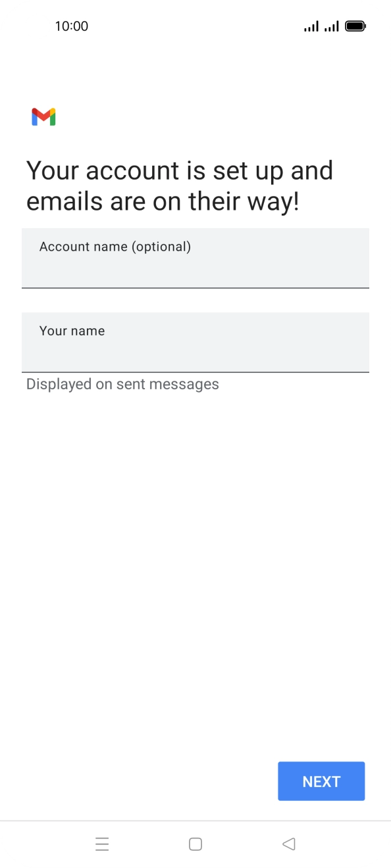The height and width of the screenshot is (868, 391).
Task: Click the underline of the Account name field
Action: [195, 287]
